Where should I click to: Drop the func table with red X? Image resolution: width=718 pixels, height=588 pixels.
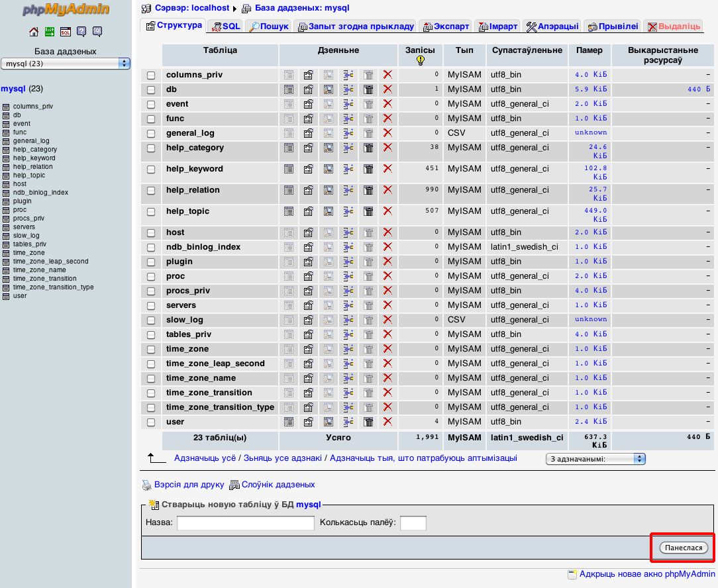click(387, 118)
